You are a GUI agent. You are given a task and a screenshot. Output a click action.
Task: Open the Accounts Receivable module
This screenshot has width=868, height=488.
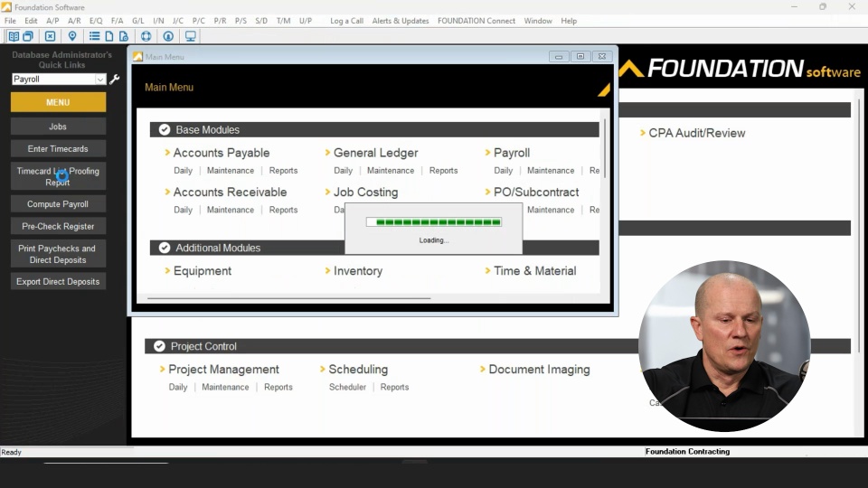(230, 192)
